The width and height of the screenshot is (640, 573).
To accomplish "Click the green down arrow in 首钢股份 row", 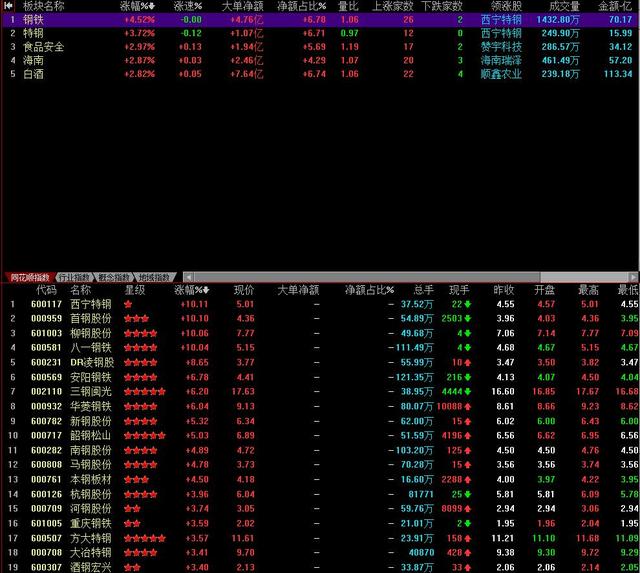I will pyautogui.click(x=467, y=318).
